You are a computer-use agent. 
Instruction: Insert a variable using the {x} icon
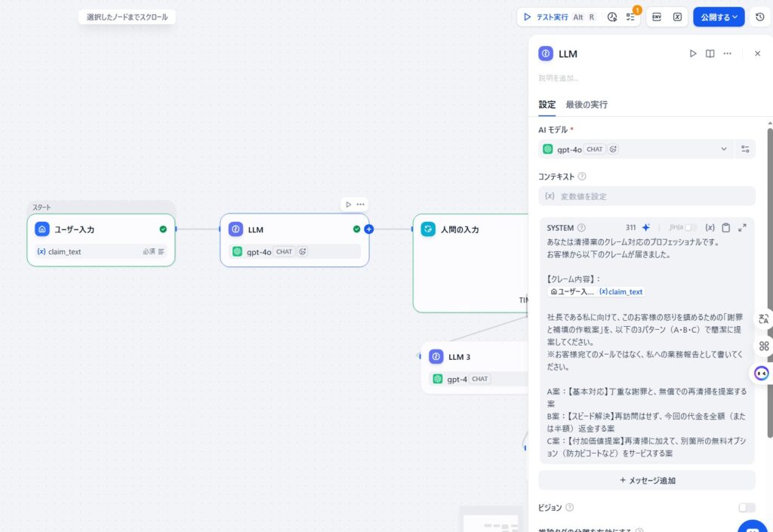(711, 227)
